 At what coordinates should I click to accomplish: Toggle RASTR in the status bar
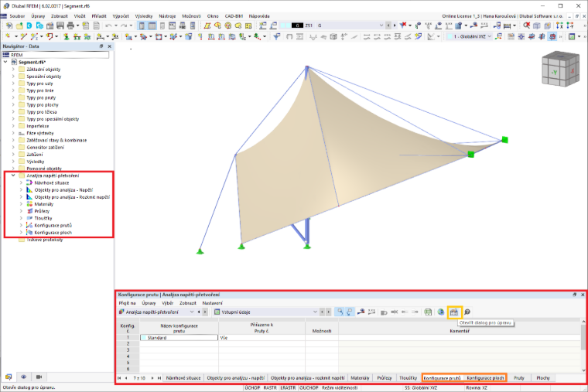click(270, 388)
